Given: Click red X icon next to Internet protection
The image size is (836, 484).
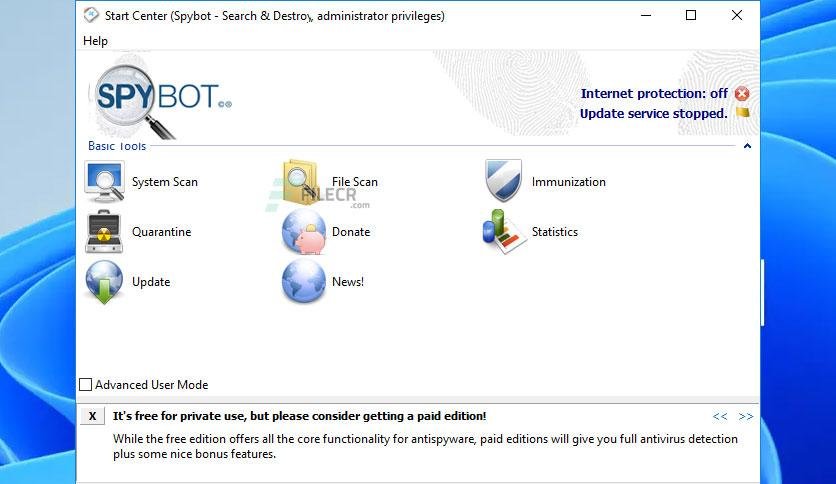Looking at the screenshot, I should pos(742,94).
